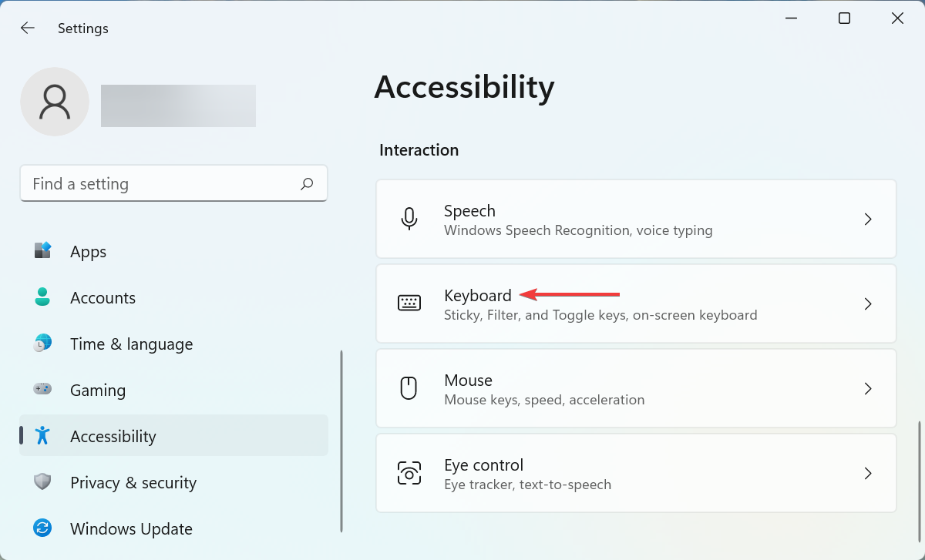Go back with the arrow icon
Screen dimensions: 925x560
tap(28, 28)
